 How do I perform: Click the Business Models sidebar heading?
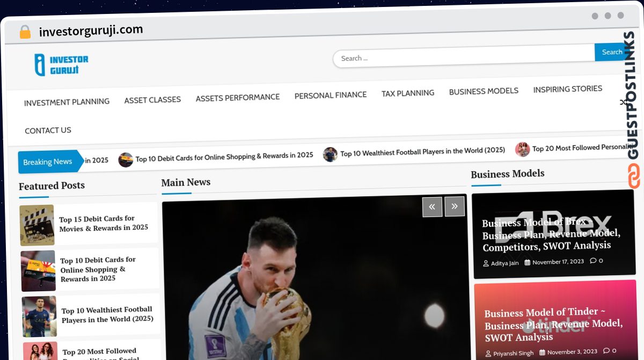508,174
